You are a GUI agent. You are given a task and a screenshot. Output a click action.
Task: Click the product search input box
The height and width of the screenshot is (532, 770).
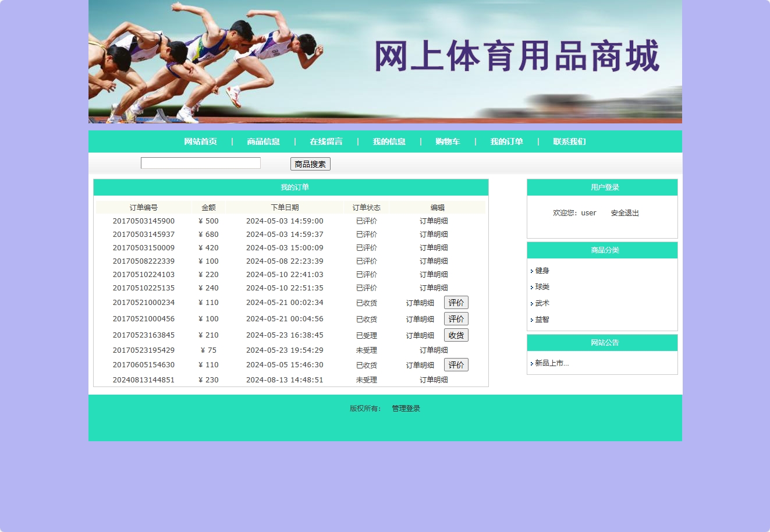pyautogui.click(x=200, y=162)
